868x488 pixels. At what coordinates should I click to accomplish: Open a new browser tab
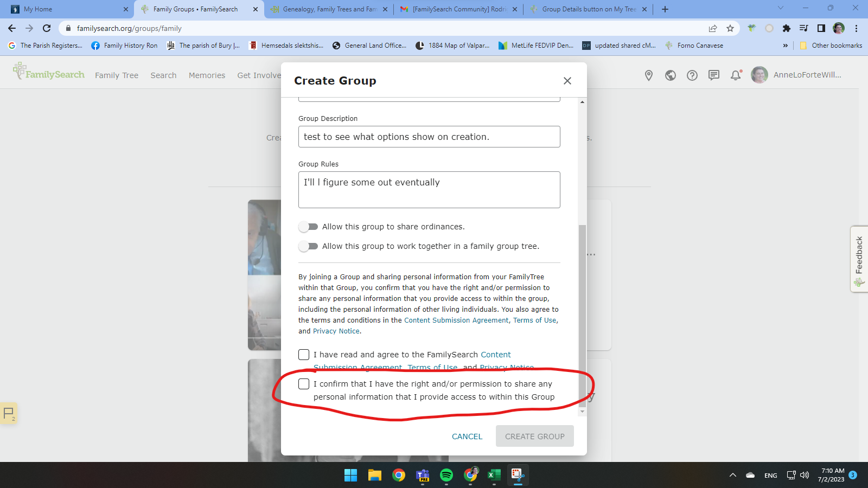tap(665, 9)
